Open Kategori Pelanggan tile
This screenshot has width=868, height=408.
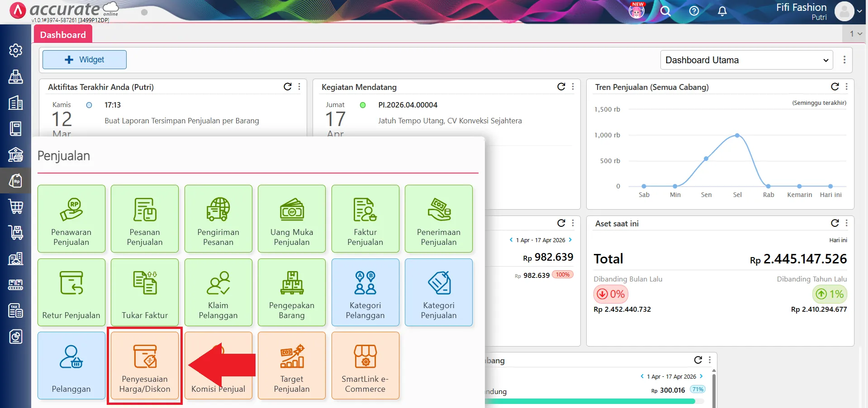[365, 292]
